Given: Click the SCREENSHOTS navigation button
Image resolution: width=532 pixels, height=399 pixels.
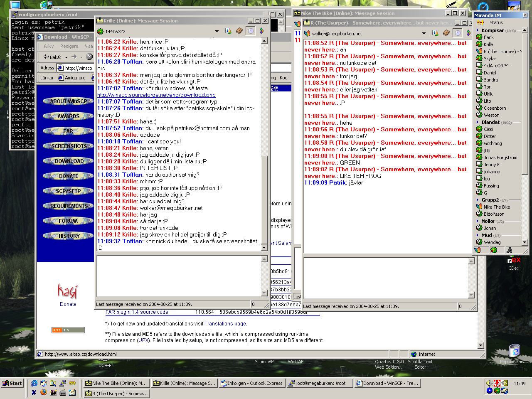Looking at the screenshot, I should 69,146.
